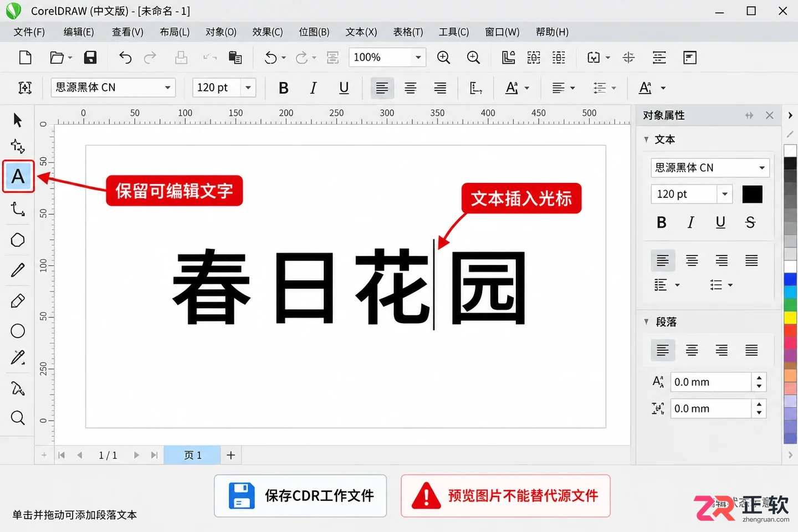
Task: Add a new page with the plus button
Action: point(231,455)
